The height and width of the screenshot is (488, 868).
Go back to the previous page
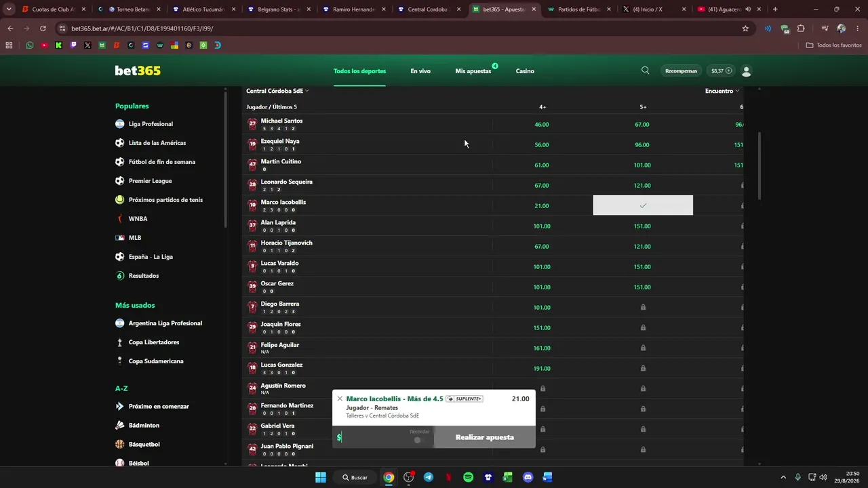[10, 28]
